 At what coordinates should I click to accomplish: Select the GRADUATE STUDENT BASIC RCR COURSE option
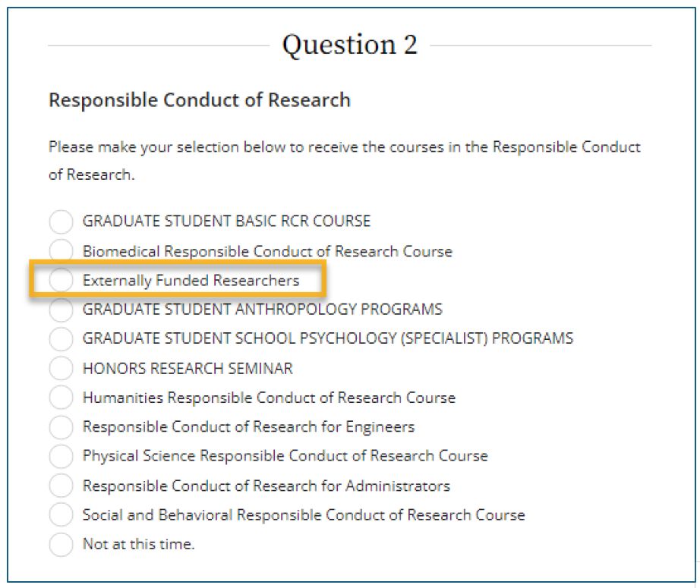61,222
